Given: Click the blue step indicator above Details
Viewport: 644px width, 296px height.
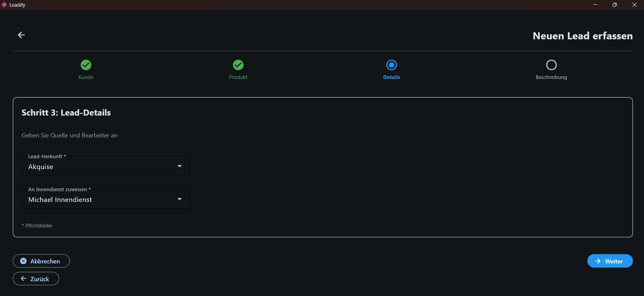Looking at the screenshot, I should click(x=391, y=65).
